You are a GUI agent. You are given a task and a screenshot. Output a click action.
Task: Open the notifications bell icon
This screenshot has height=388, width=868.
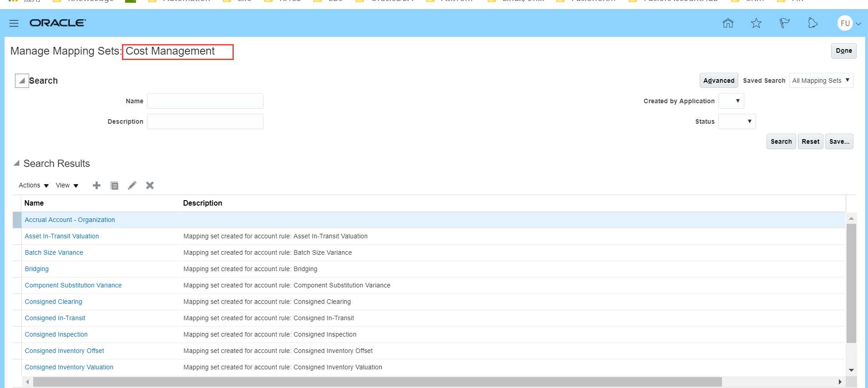(812, 23)
